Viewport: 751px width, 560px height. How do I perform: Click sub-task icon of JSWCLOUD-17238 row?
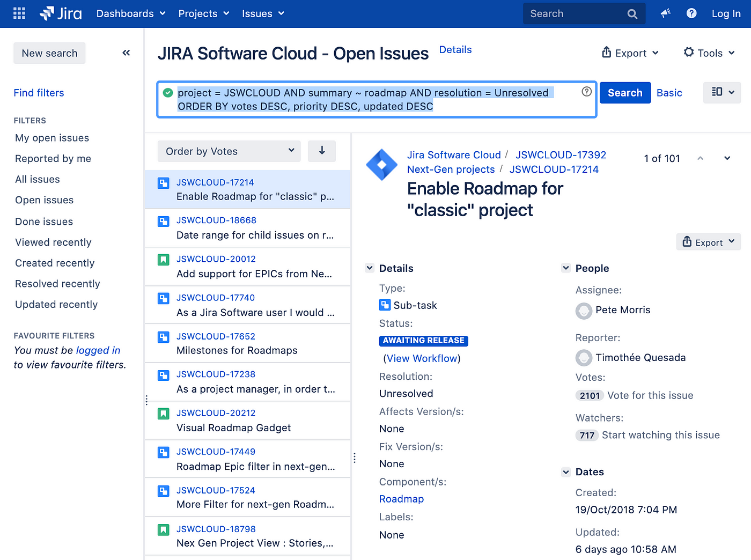[164, 375]
